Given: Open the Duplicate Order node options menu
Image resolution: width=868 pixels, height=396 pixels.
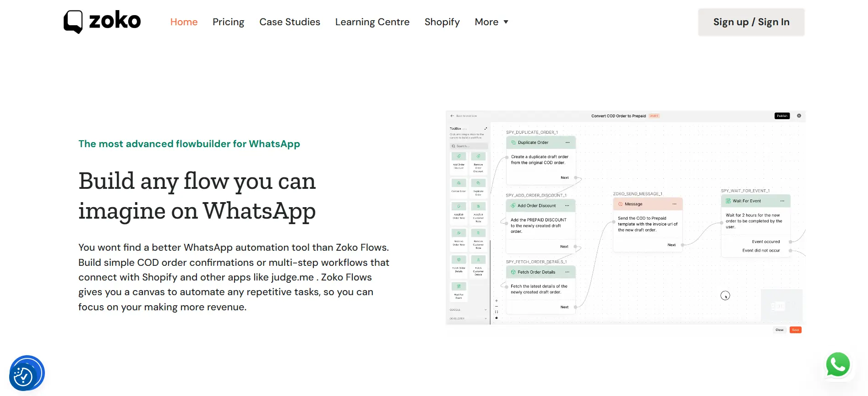Looking at the screenshot, I should (x=568, y=143).
